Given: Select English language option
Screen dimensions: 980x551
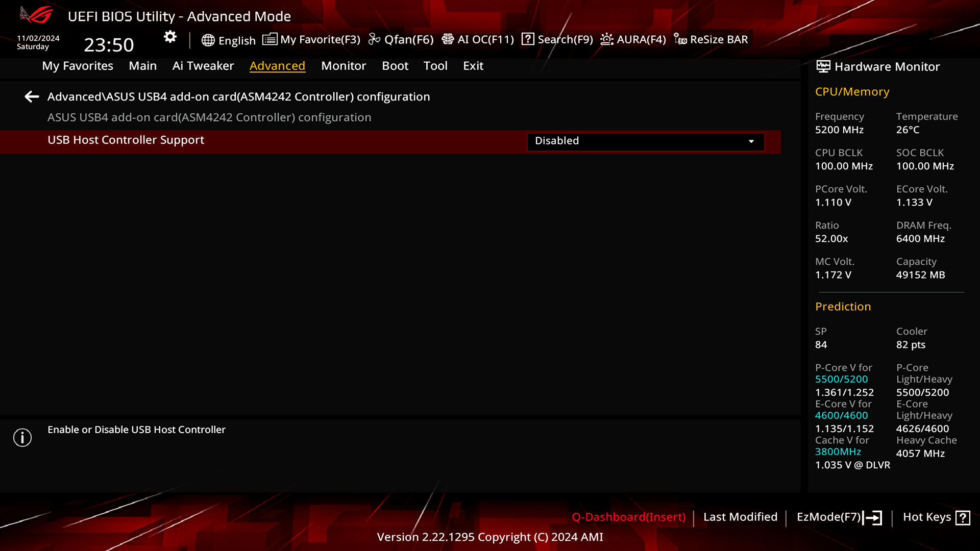Looking at the screenshot, I should 228,39.
